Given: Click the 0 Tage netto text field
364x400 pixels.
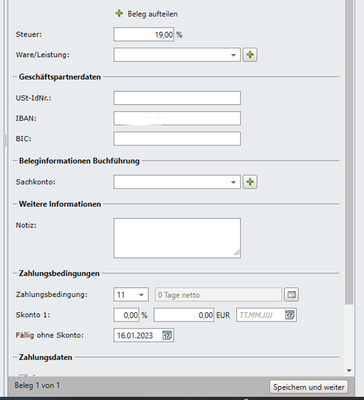Looking at the screenshot, I should [219, 295].
